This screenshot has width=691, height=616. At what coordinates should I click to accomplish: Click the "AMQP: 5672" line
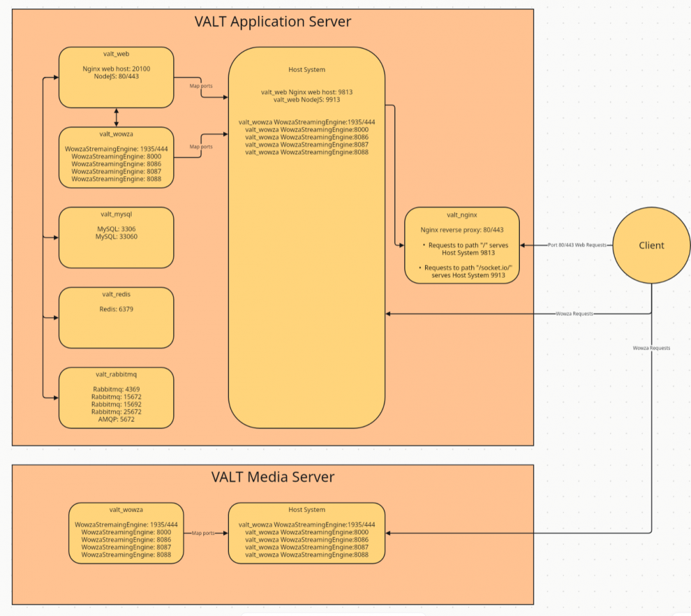[116, 419]
